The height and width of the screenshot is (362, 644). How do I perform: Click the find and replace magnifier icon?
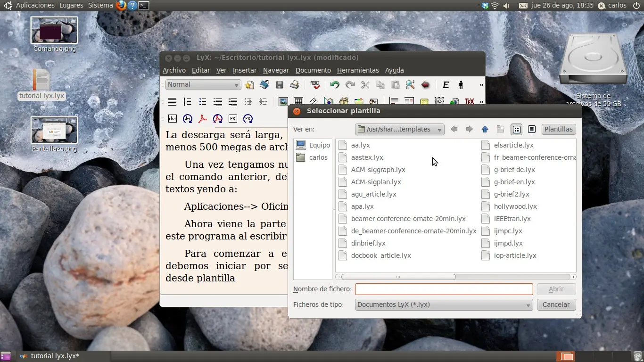(x=410, y=85)
